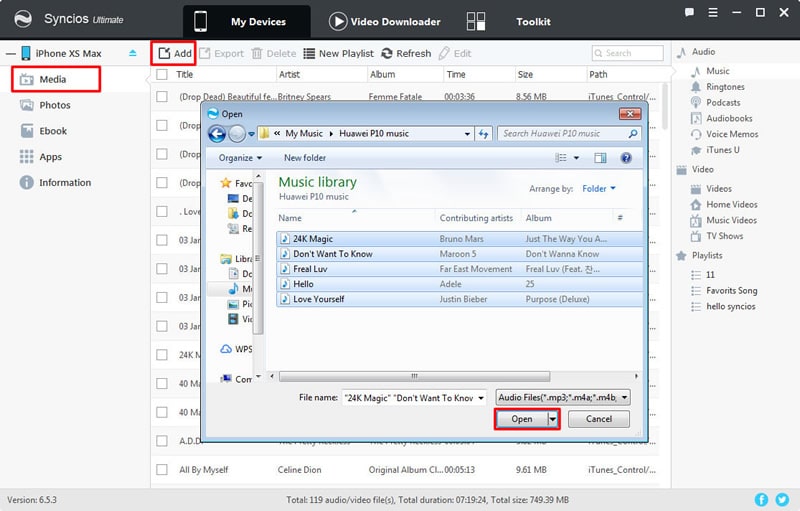
Task: Click the address bar refresh icon
Action: pos(483,134)
